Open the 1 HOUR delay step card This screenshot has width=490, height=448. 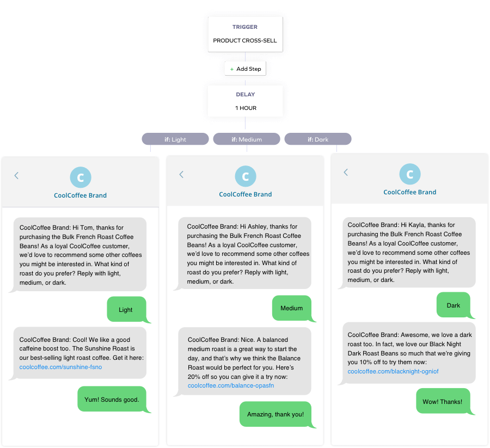(x=245, y=101)
